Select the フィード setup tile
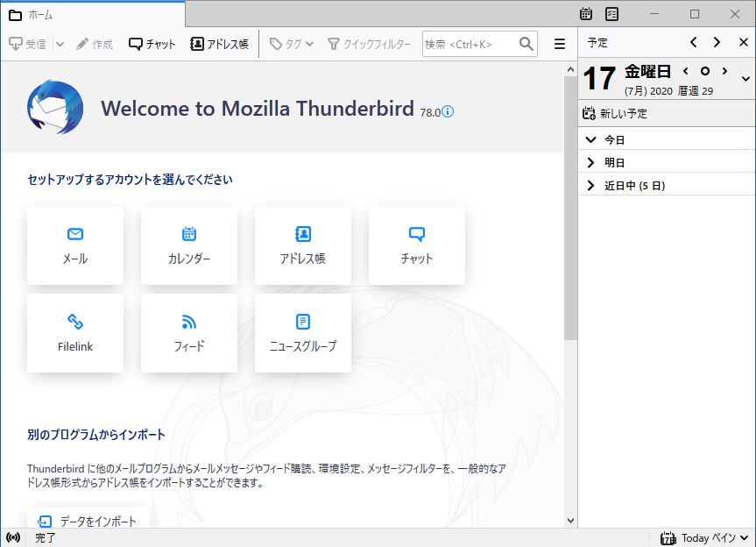 point(188,333)
